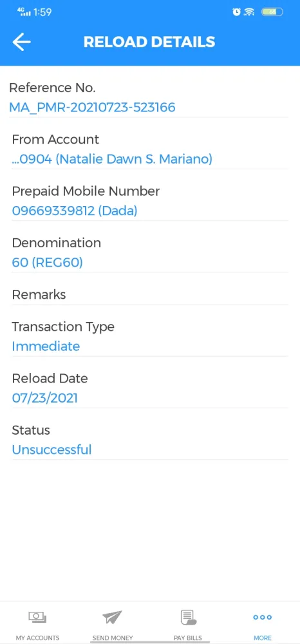Tap the Wi-Fi status icon
The width and height of the screenshot is (300, 644).
pos(248,12)
